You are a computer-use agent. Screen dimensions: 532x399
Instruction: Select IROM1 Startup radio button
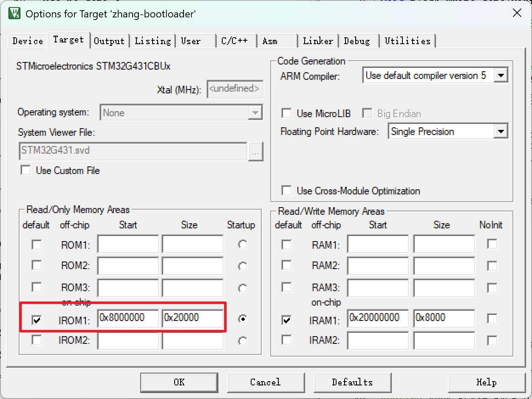(243, 319)
